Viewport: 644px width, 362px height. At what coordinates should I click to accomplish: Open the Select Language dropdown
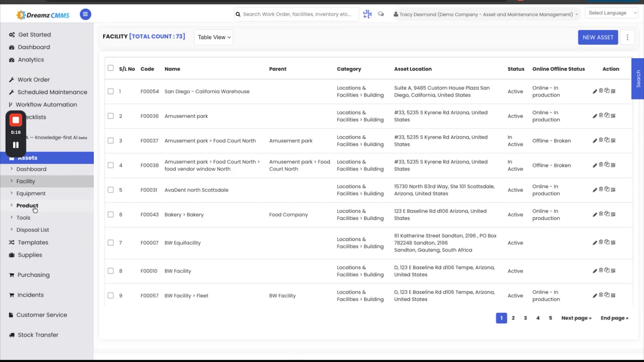612,13
